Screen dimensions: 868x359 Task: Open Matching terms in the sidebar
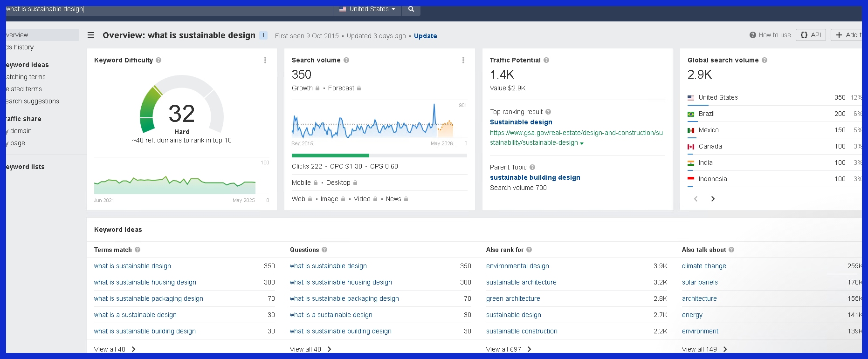26,77
